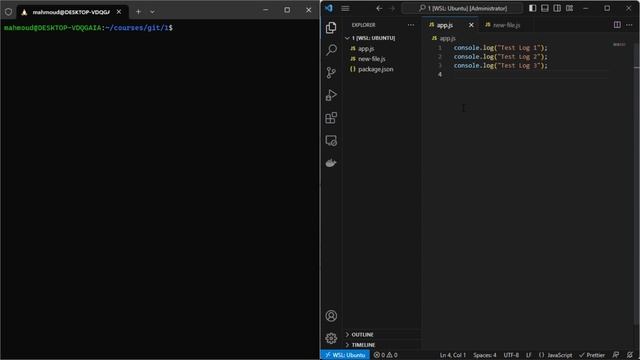640x360 pixels.
Task: Open Source Control view in activity bar
Action: pos(331,73)
